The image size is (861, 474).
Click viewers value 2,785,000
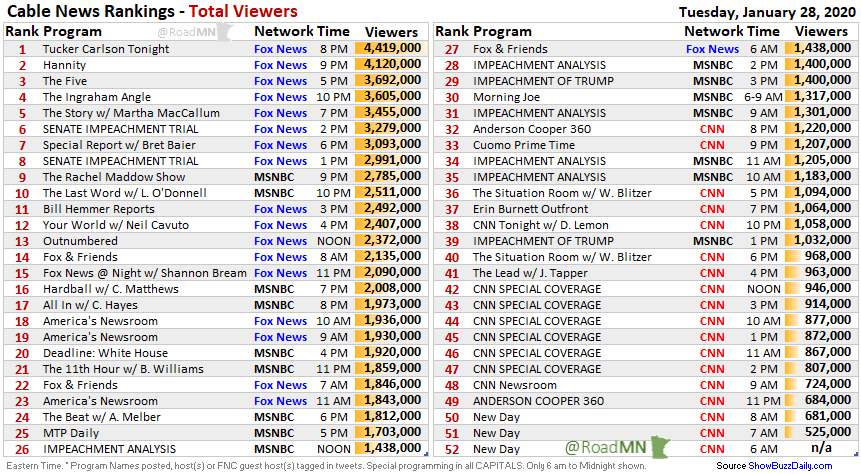pos(392,176)
